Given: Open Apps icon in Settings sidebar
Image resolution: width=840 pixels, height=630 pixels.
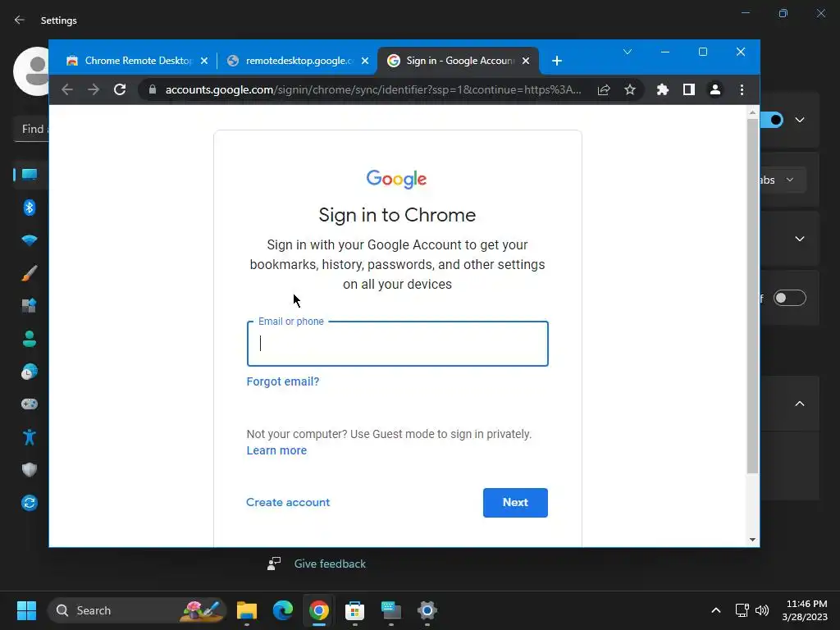Looking at the screenshot, I should (x=30, y=306).
